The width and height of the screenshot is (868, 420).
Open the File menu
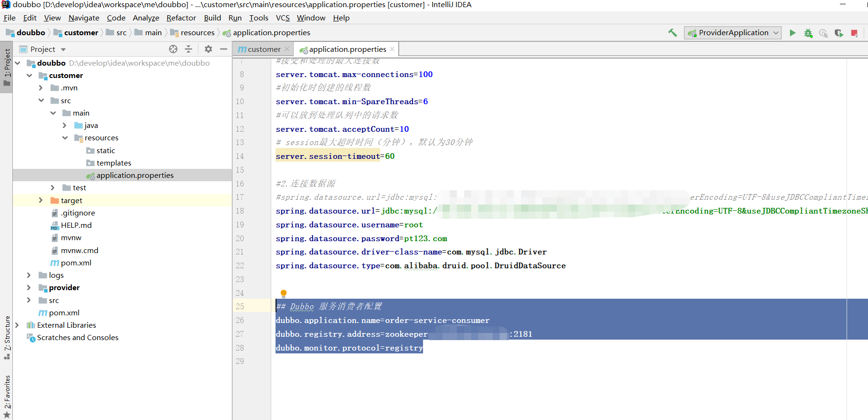coord(10,18)
